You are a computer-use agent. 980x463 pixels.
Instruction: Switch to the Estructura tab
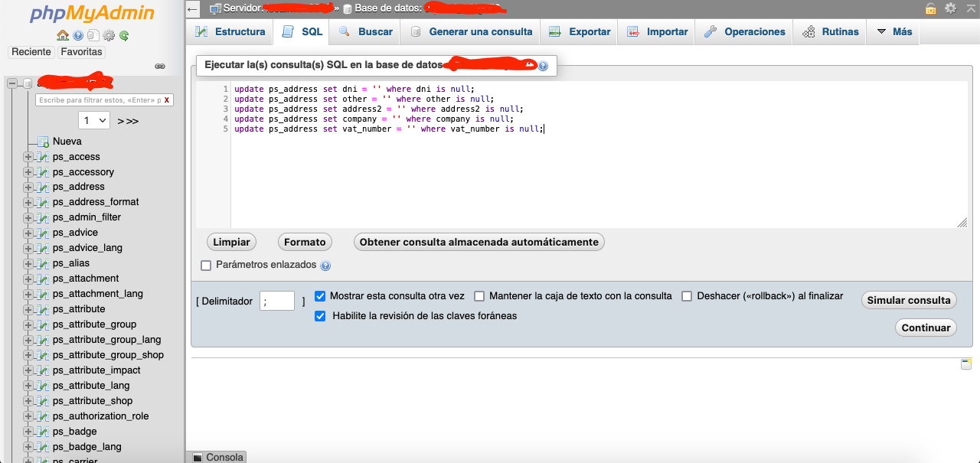coord(230,32)
